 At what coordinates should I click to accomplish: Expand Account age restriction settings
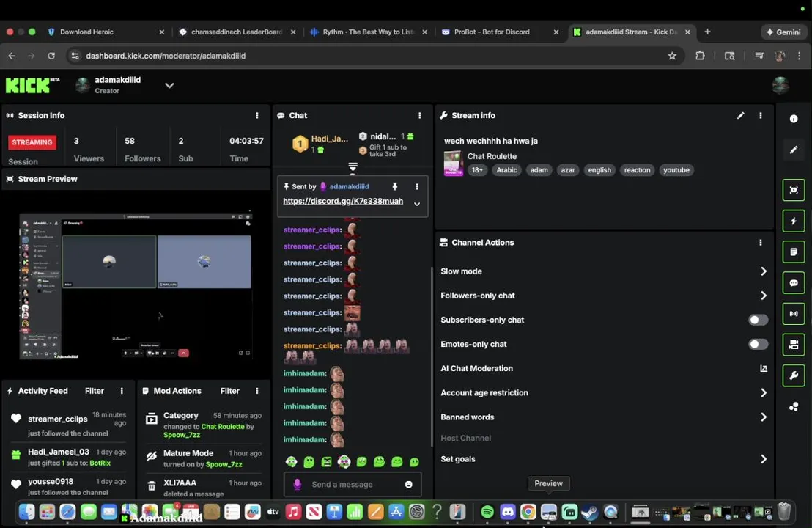764,393
